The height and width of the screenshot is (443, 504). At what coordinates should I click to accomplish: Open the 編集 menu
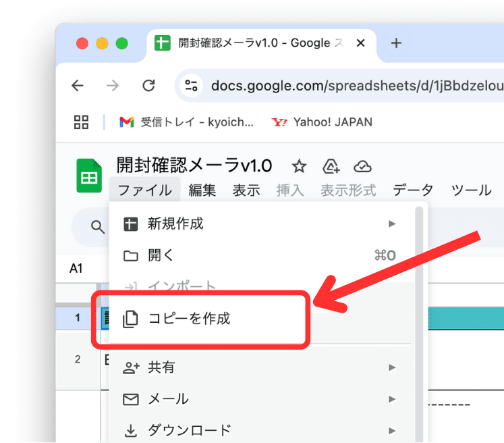coord(202,190)
